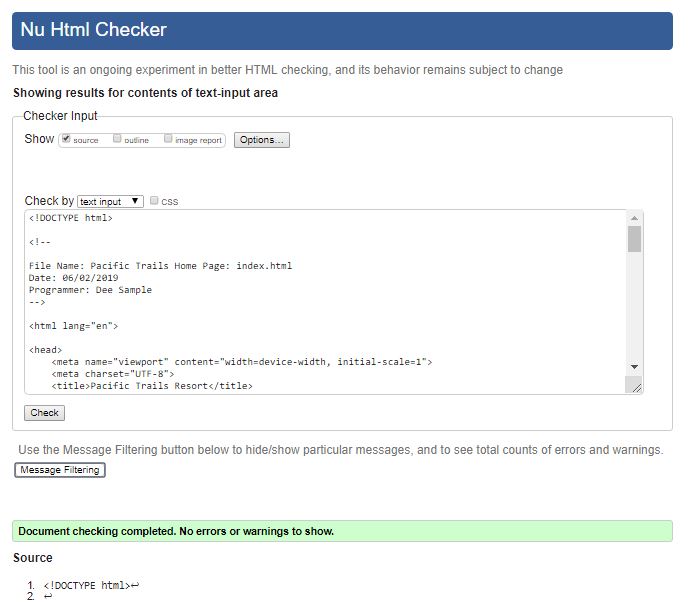This screenshot has height=602, width=691.
Task: Click the 'Showing results for contents' heading
Action: pyautogui.click(x=145, y=93)
